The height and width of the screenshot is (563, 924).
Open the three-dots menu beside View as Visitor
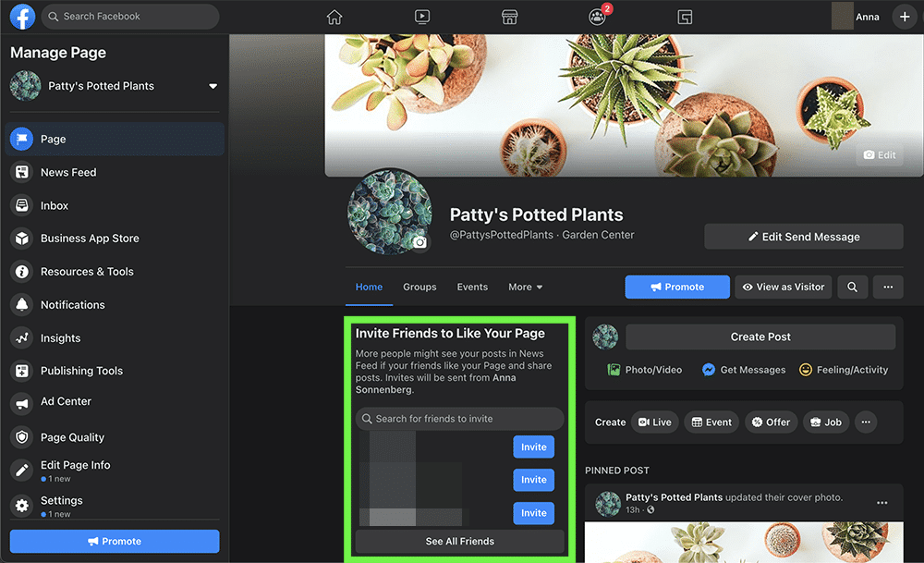pos(888,287)
